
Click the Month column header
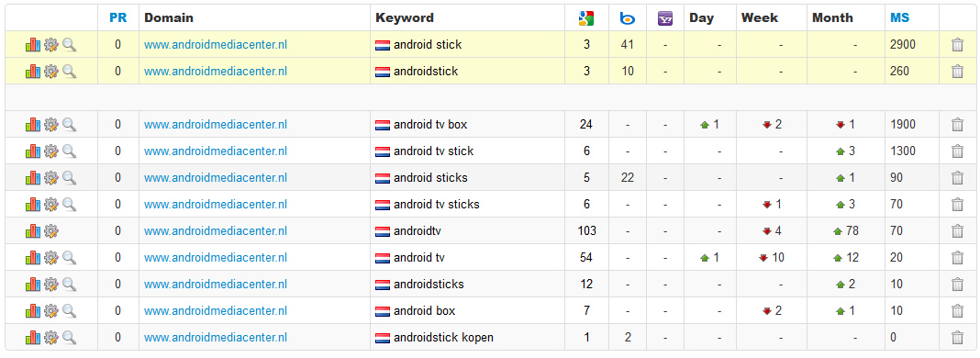[832, 18]
